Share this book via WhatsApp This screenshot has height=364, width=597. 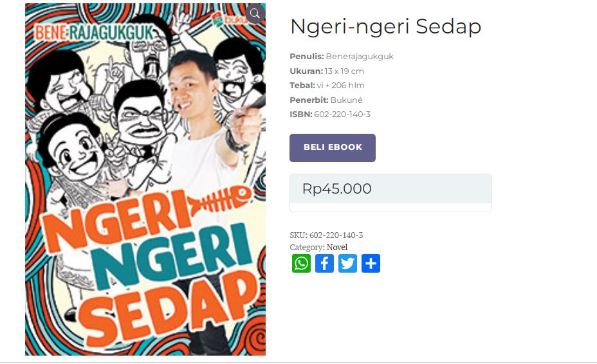301,264
